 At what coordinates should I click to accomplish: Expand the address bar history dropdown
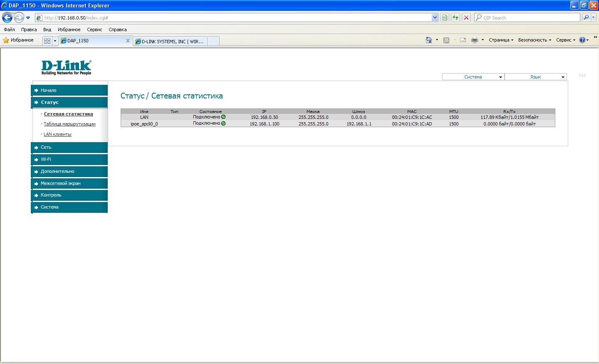point(435,17)
